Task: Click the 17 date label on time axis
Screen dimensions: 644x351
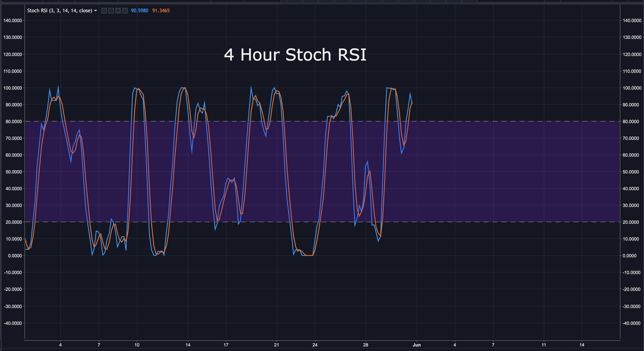Action: (226, 345)
